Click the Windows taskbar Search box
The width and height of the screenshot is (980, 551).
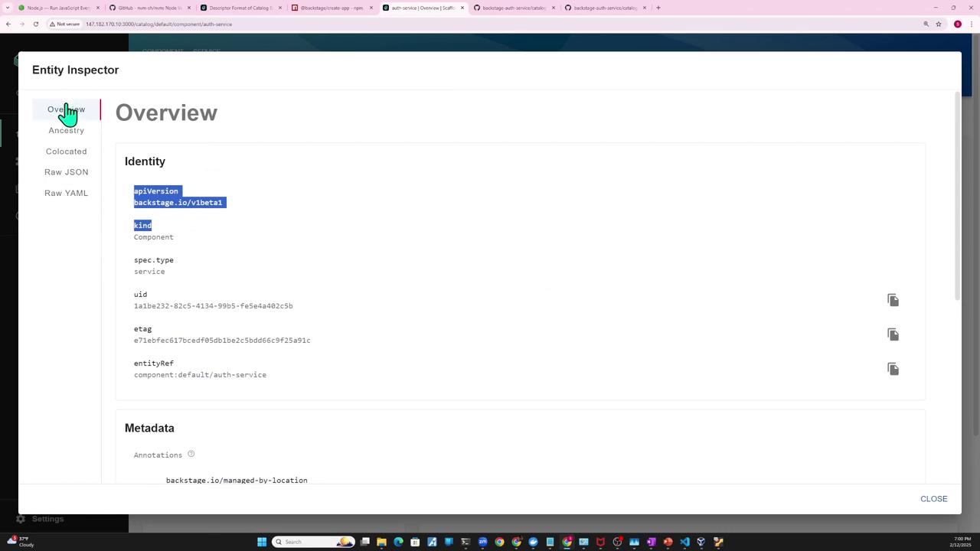312,542
